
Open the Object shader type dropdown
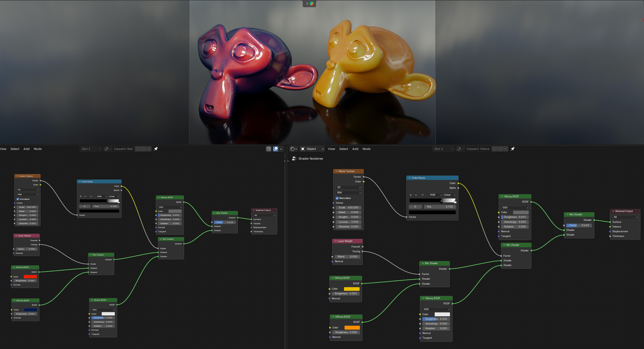tap(312, 149)
